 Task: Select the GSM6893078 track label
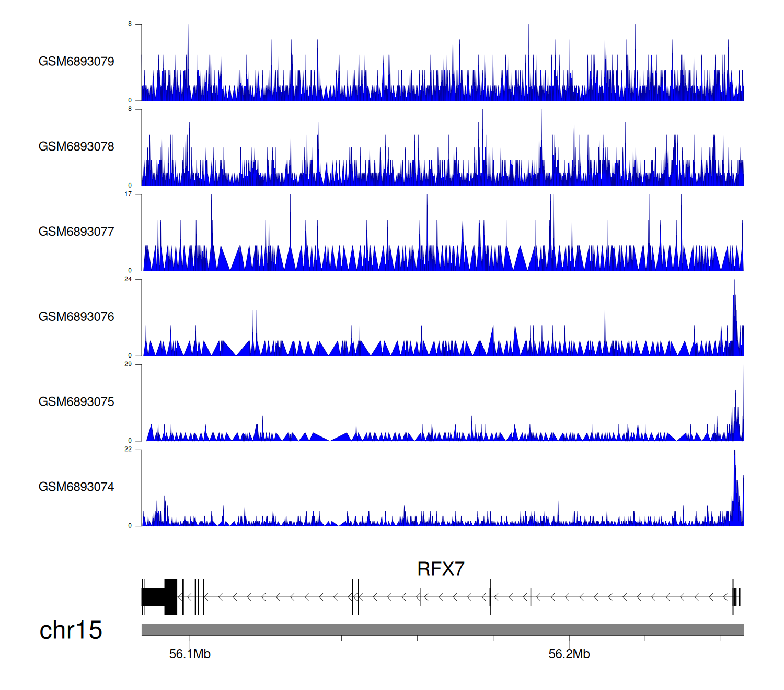click(76, 147)
